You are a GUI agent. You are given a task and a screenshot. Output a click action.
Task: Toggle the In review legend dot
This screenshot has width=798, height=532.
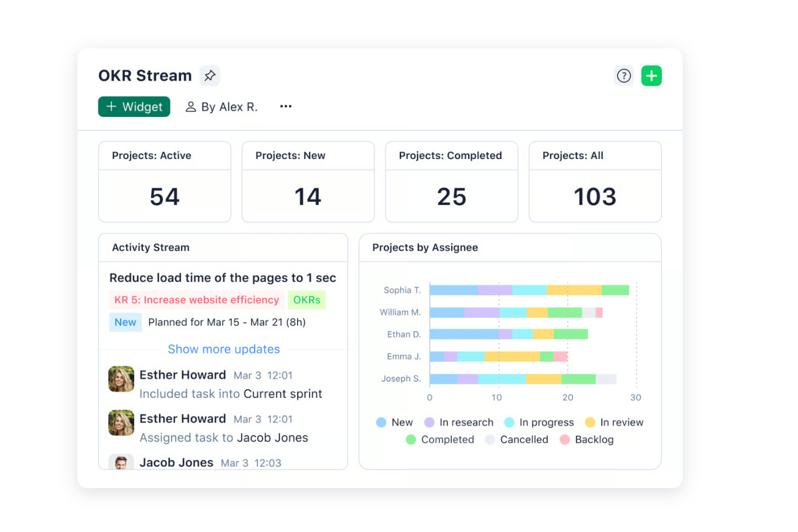pos(590,423)
